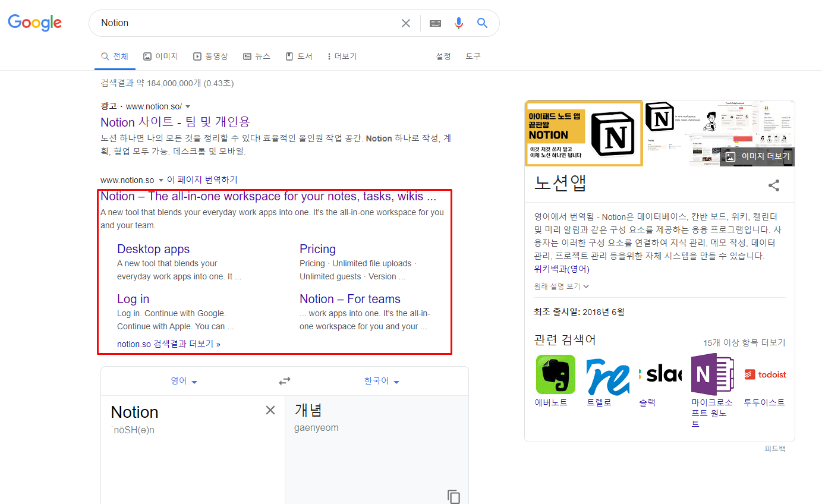Viewport: 822px width, 504px height.
Task: Share the 노션앱 knowledge panel
Action: point(774,185)
